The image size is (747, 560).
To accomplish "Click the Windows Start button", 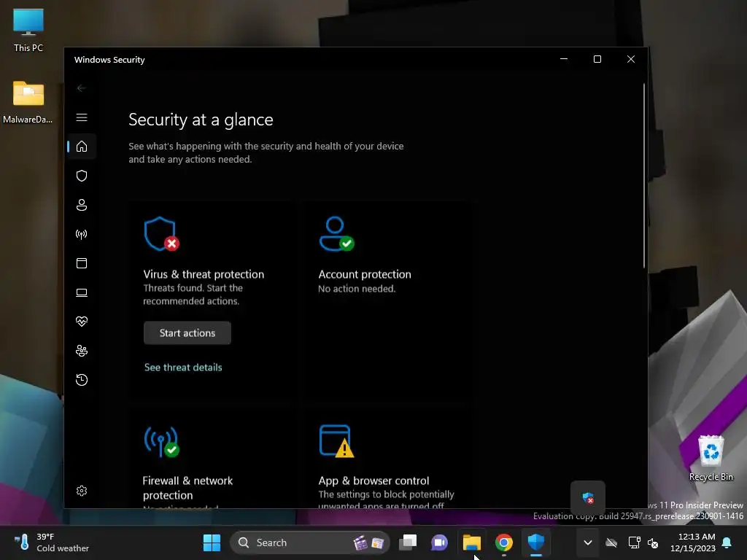I will [x=212, y=542].
